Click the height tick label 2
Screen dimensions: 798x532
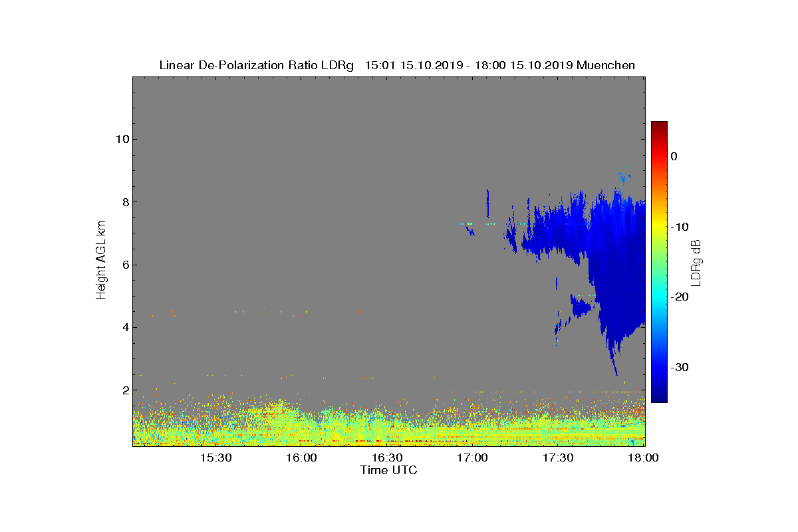pyautogui.click(x=124, y=390)
